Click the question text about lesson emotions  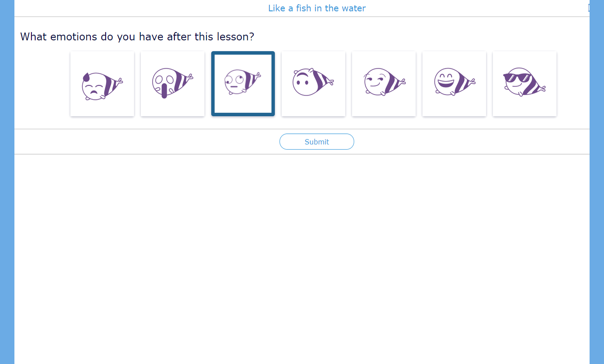[137, 36]
